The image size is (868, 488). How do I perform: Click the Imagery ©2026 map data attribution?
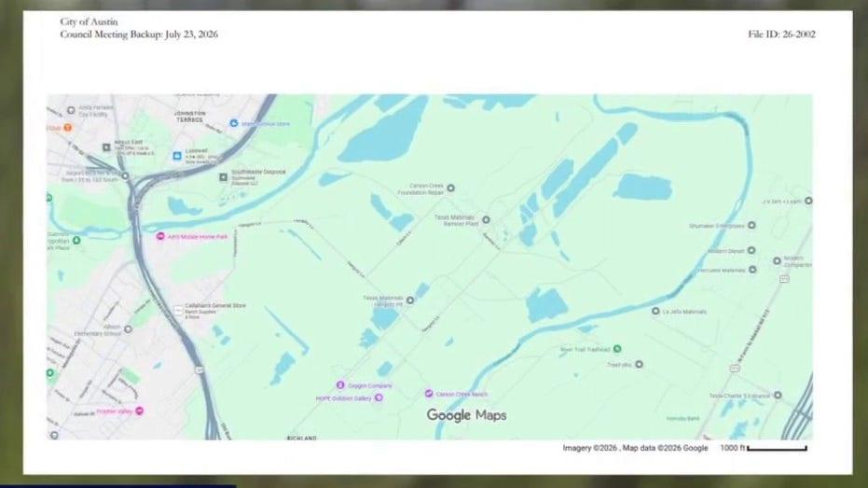[x=635, y=448]
